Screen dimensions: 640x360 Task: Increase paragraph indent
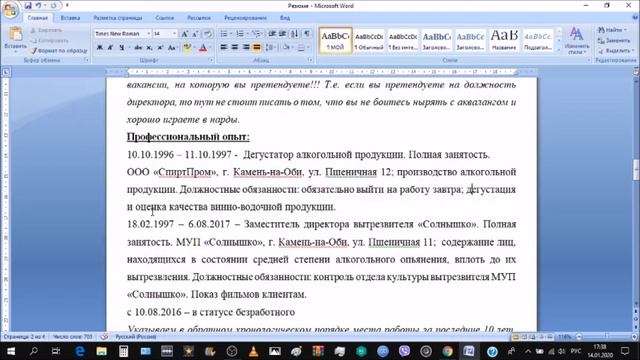tap(282, 34)
